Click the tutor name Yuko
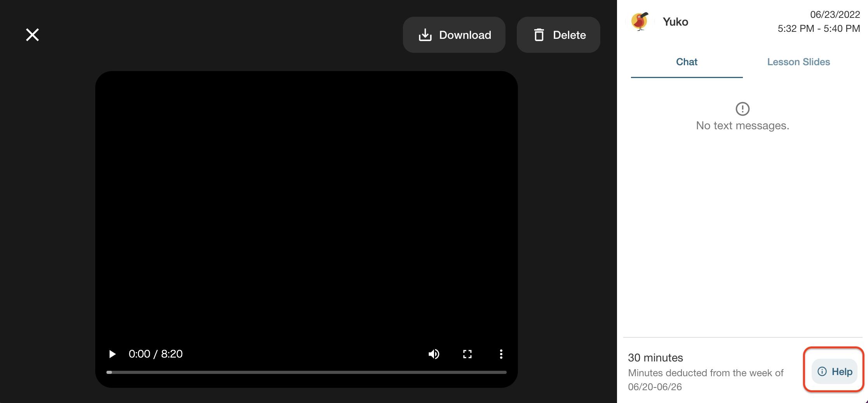 [x=675, y=22]
